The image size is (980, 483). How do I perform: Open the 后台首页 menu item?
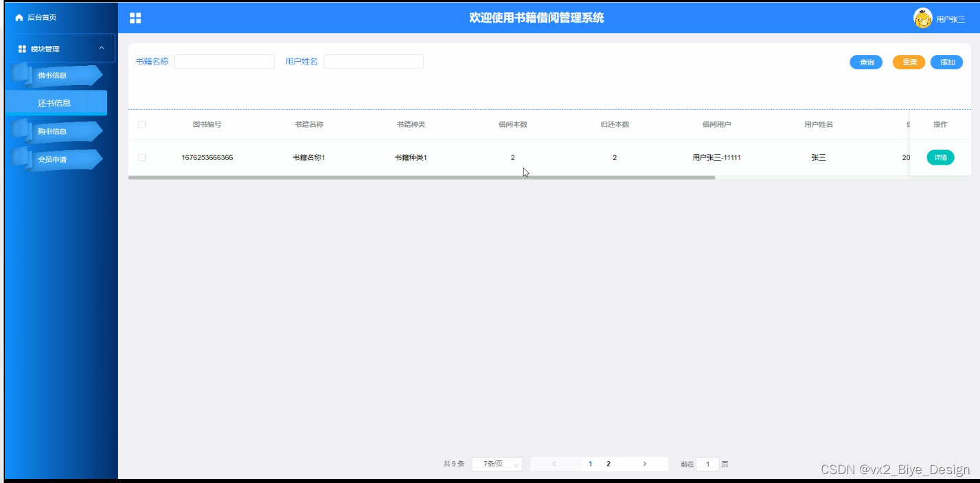tap(41, 18)
